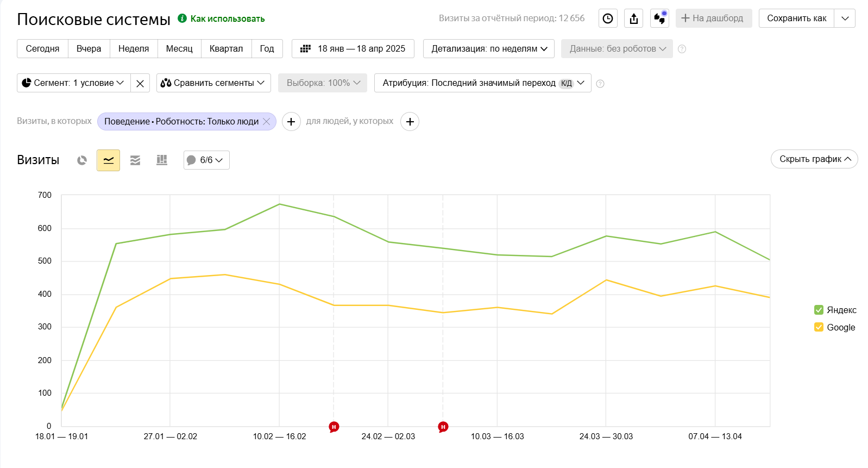868x468 pixels.
Task: Select the 'Квартал' period tab
Action: point(226,49)
